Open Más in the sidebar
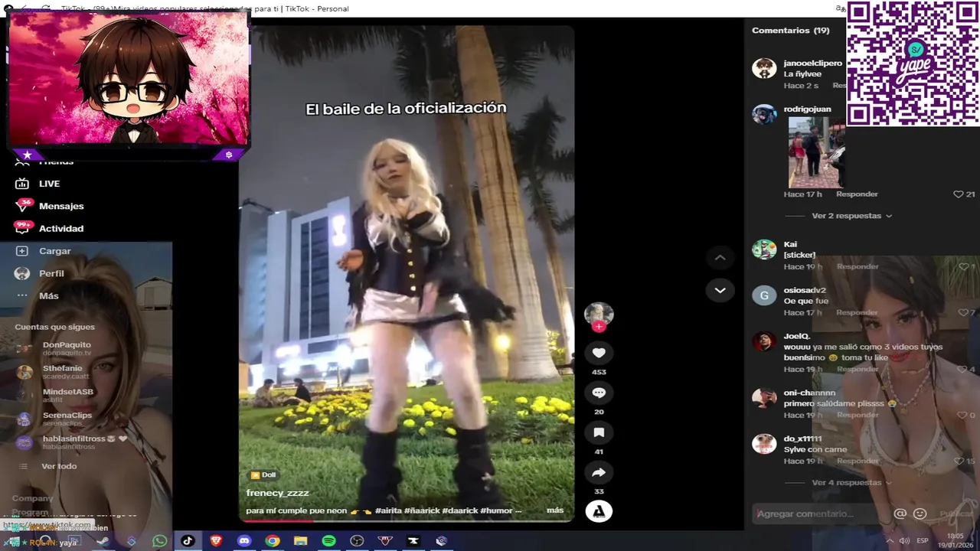Screen dimensions: 980x551 pyautogui.click(x=48, y=295)
